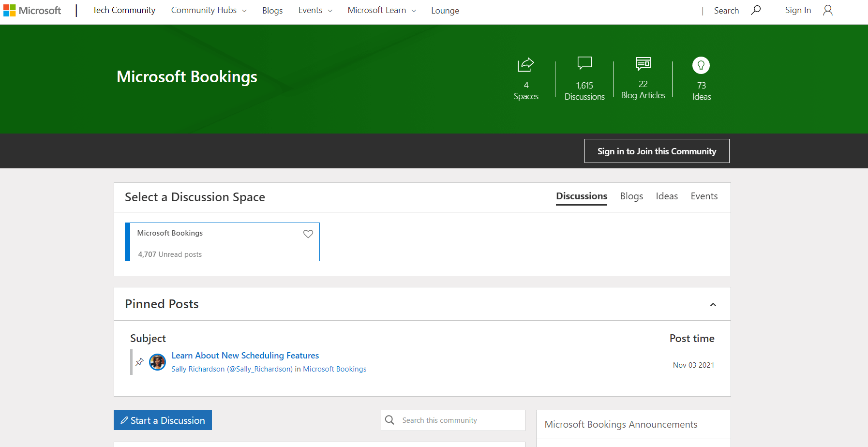Viewport: 868px width, 447px height.
Task: Click the 1,615 Discussions count
Action: coord(584,91)
